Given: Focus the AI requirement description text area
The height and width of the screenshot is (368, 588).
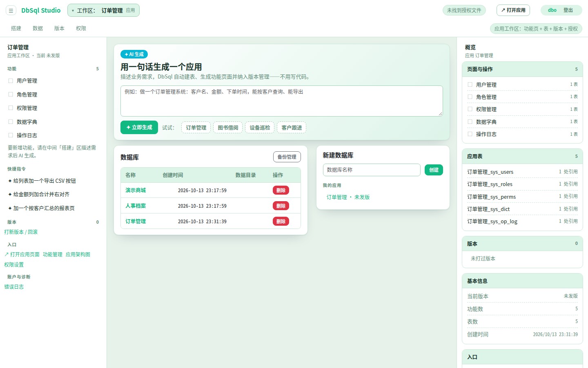Looking at the screenshot, I should coord(282,101).
